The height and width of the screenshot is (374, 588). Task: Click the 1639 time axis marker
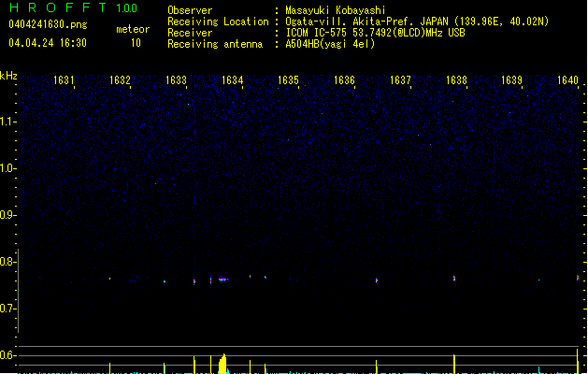pyautogui.click(x=512, y=80)
